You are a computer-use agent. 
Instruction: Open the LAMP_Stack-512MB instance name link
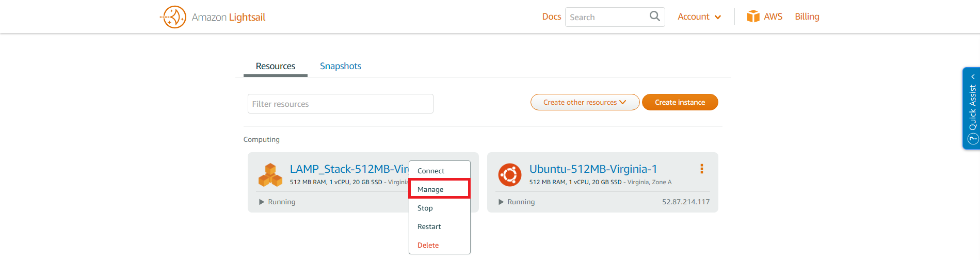click(x=349, y=169)
